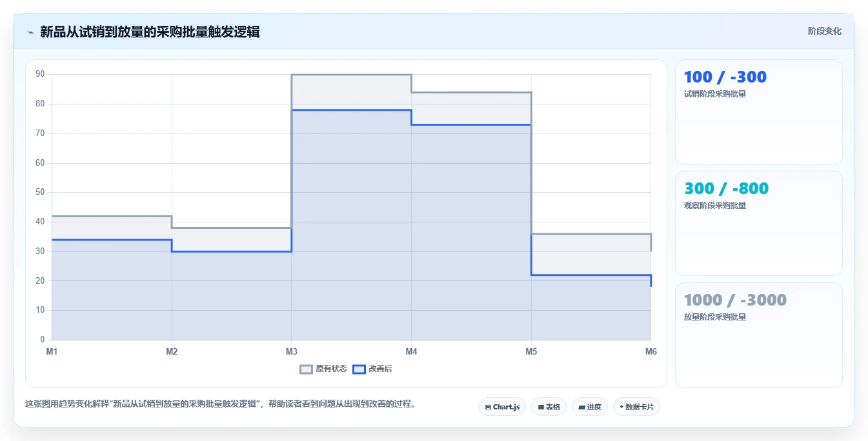Open the 放量阶段采购批量 card
Viewport: 868px width, 441px height.
pos(759,335)
